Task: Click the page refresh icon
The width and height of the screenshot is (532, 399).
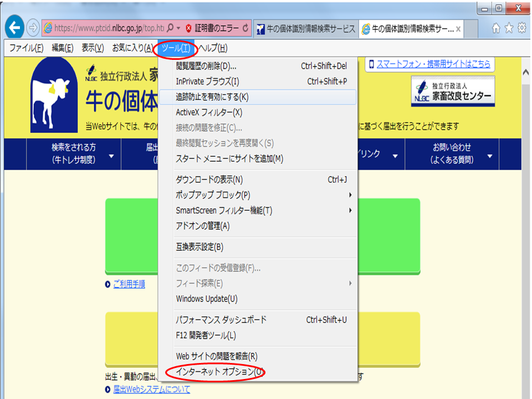Action: click(x=245, y=28)
